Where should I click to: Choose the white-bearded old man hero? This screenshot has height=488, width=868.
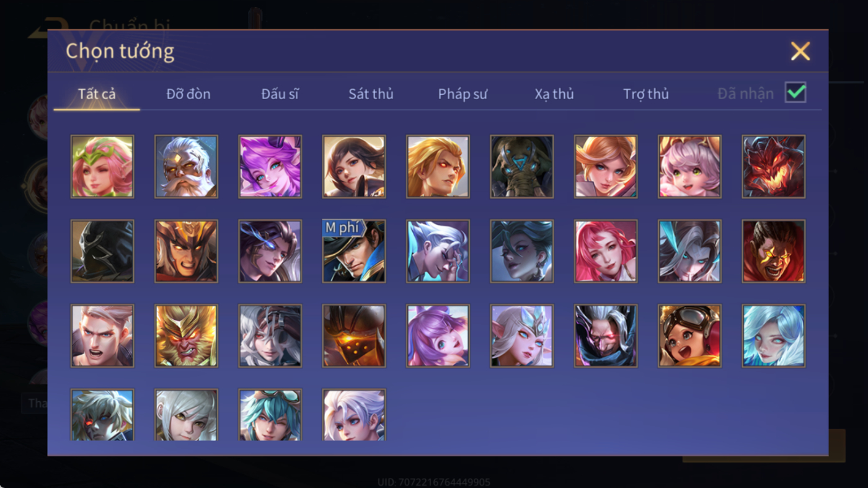coord(186,167)
